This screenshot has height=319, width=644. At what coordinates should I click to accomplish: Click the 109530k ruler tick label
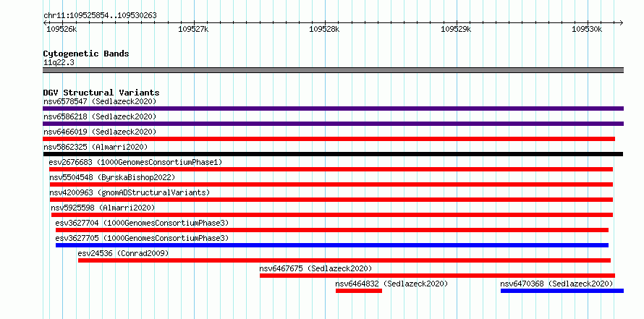(588, 29)
